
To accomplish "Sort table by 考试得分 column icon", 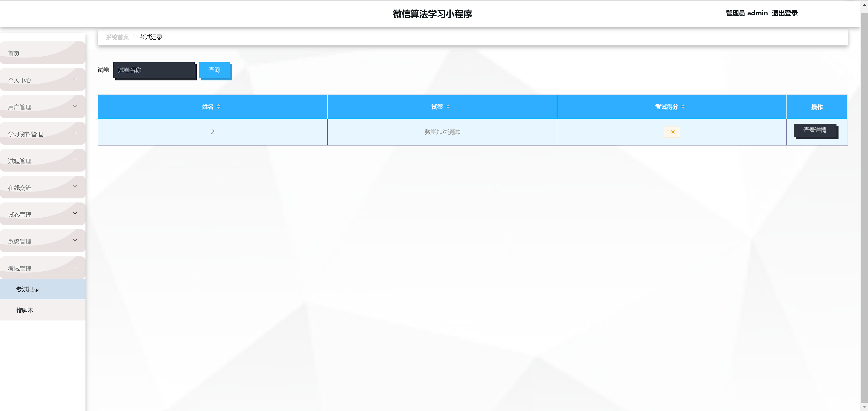I will pyautogui.click(x=683, y=107).
